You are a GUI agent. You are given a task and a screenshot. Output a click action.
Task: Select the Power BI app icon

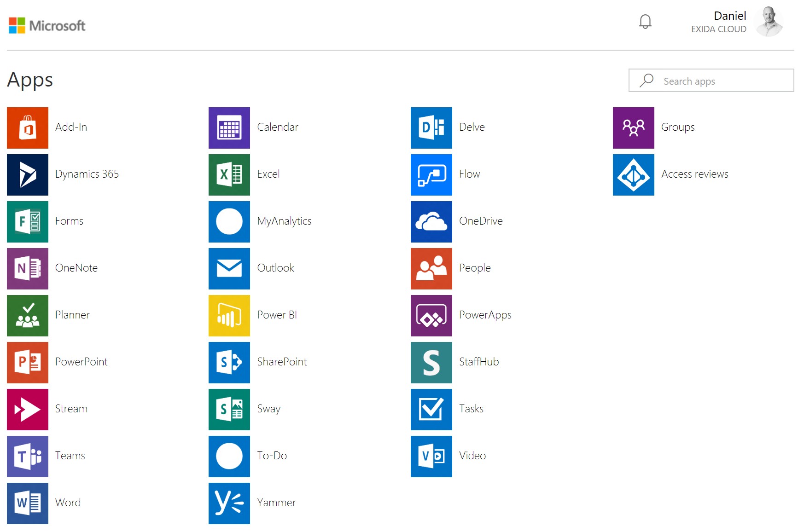(229, 316)
